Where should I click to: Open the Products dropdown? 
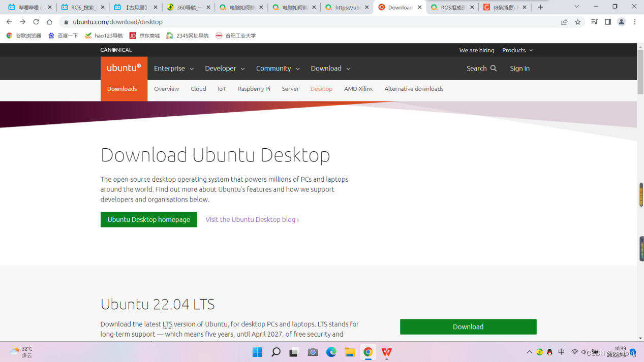[x=517, y=50]
